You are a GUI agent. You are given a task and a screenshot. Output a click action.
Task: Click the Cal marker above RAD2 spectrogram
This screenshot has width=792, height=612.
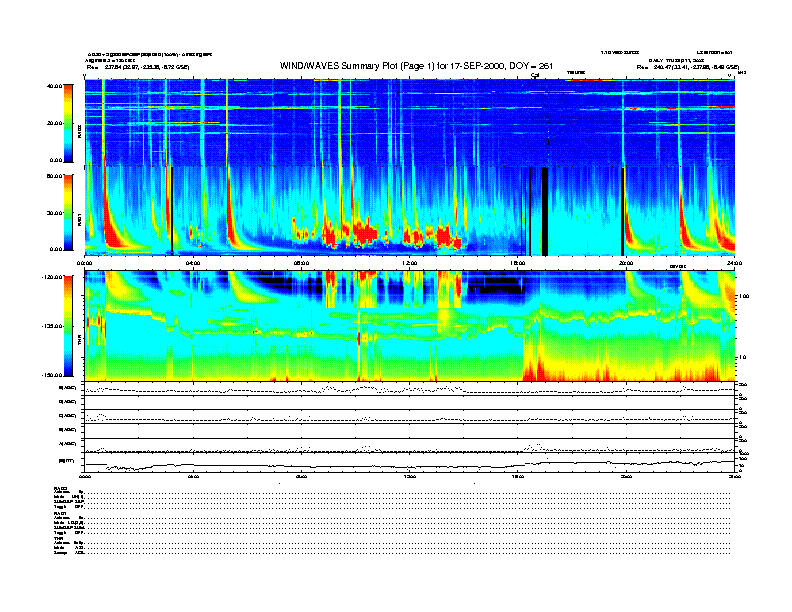pos(535,75)
